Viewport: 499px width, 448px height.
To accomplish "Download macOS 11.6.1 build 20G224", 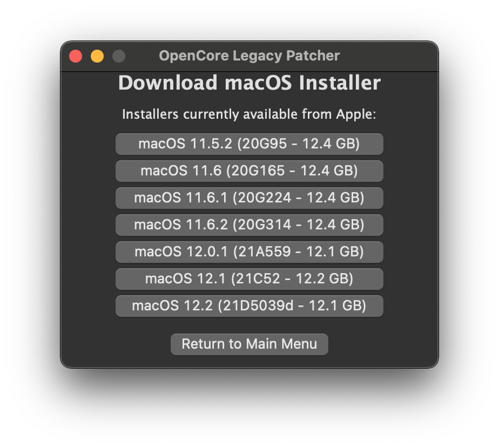I will [249, 198].
